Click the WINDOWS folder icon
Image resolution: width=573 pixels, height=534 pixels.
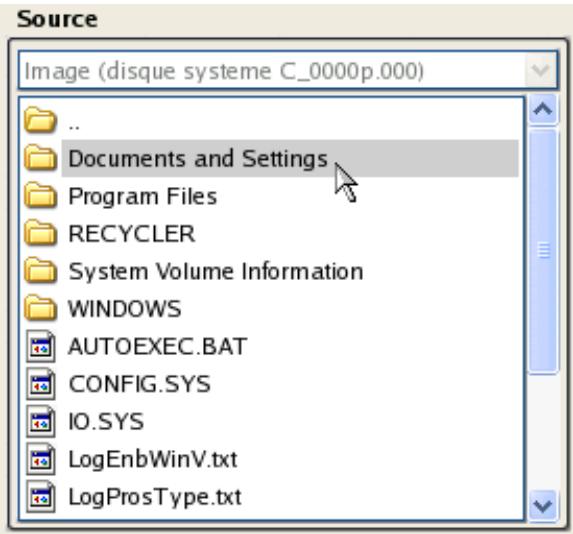coord(40,308)
